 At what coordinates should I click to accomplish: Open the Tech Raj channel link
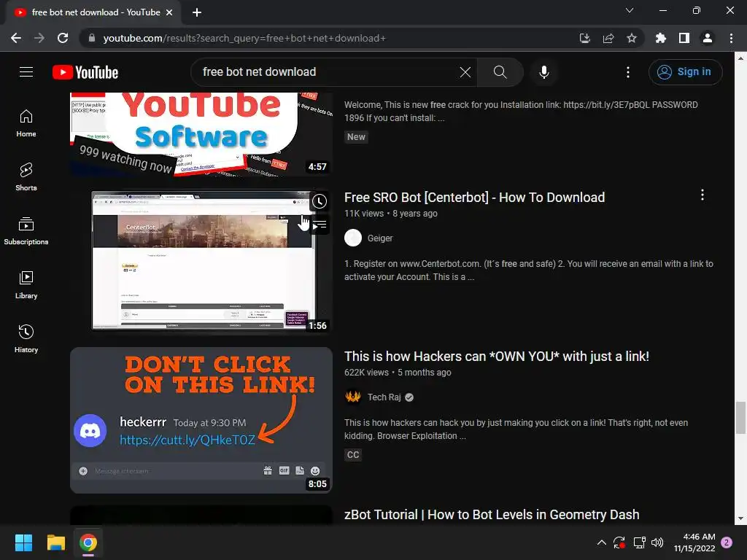click(x=384, y=397)
